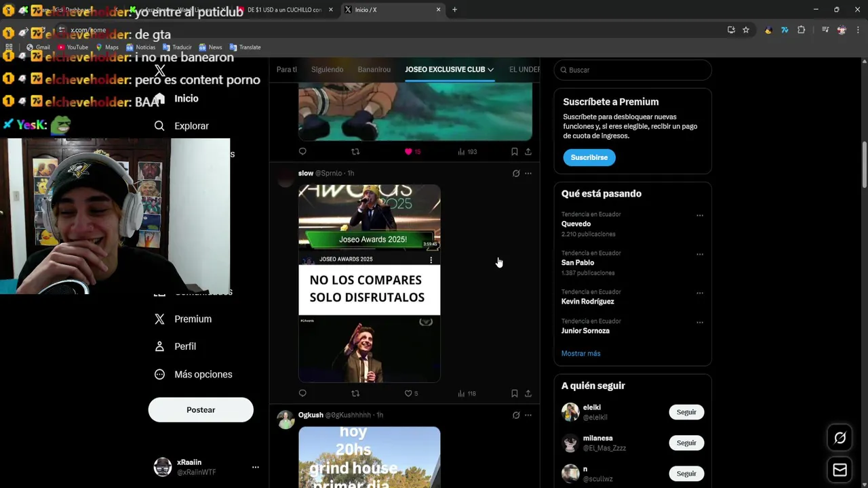Click Mostrar más under trends

(580, 354)
